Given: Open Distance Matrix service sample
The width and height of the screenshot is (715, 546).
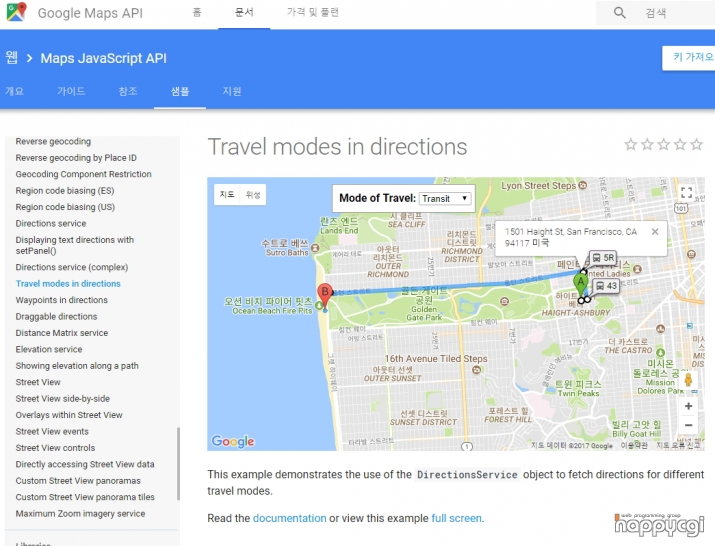Looking at the screenshot, I should [x=62, y=333].
